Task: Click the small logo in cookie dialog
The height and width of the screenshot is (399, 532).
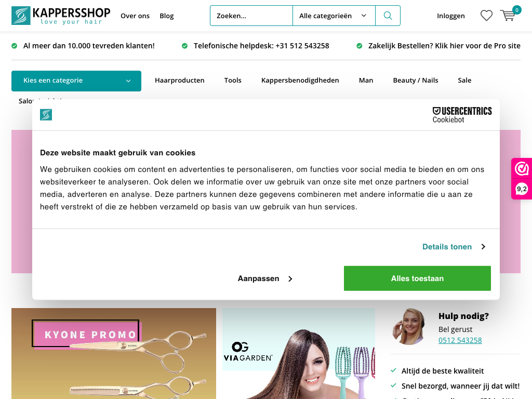Action: click(x=46, y=115)
